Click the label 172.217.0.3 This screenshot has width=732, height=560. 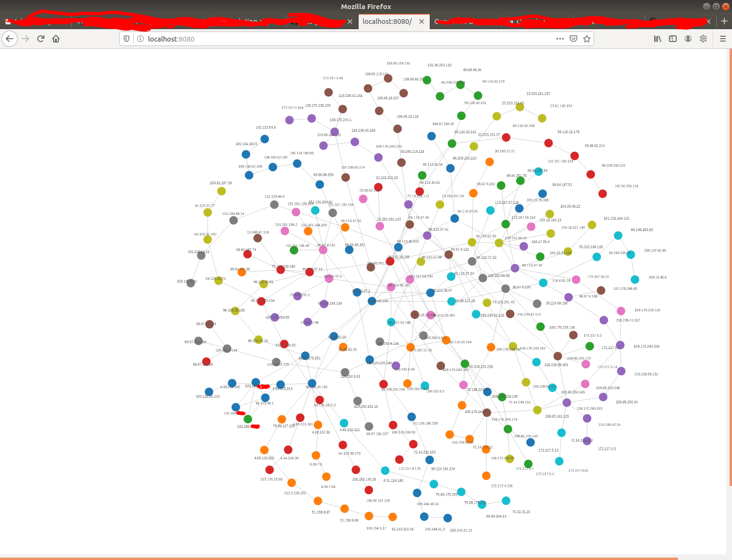[607, 449]
